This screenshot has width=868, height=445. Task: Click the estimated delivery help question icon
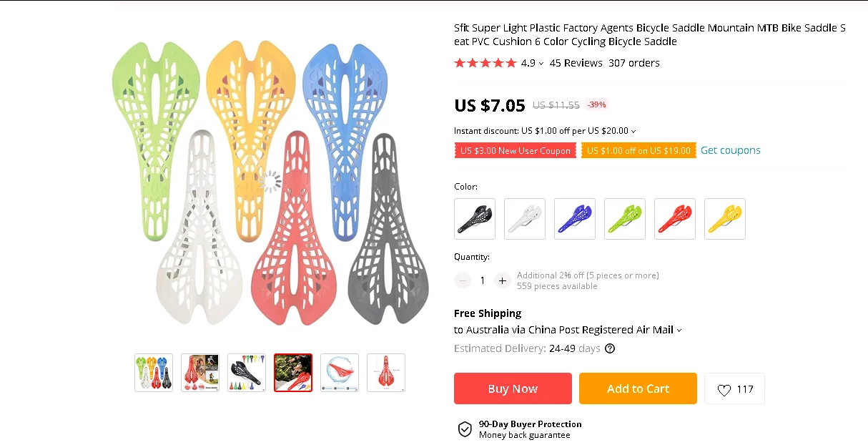pyautogui.click(x=610, y=349)
